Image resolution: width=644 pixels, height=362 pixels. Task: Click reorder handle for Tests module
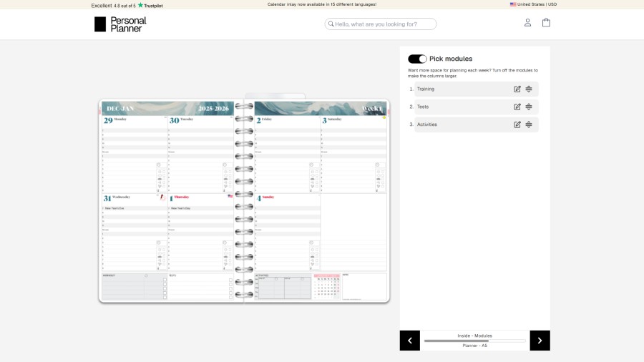[529, 107]
